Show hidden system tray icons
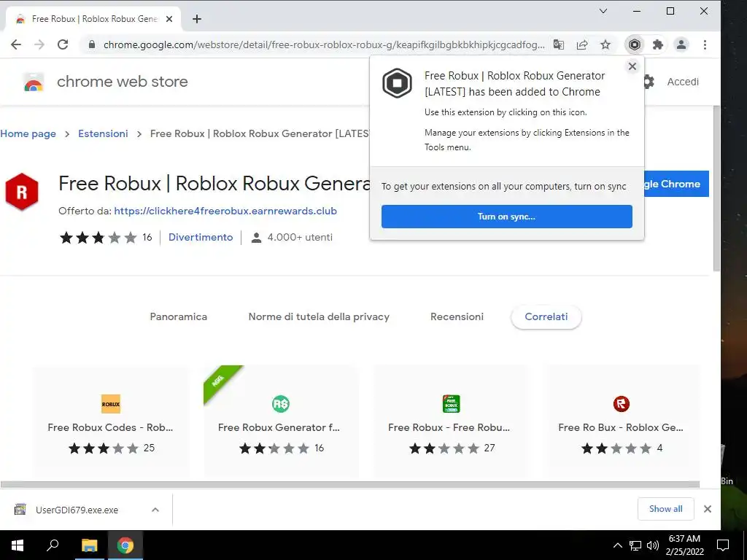This screenshot has height=560, width=747. [617, 545]
